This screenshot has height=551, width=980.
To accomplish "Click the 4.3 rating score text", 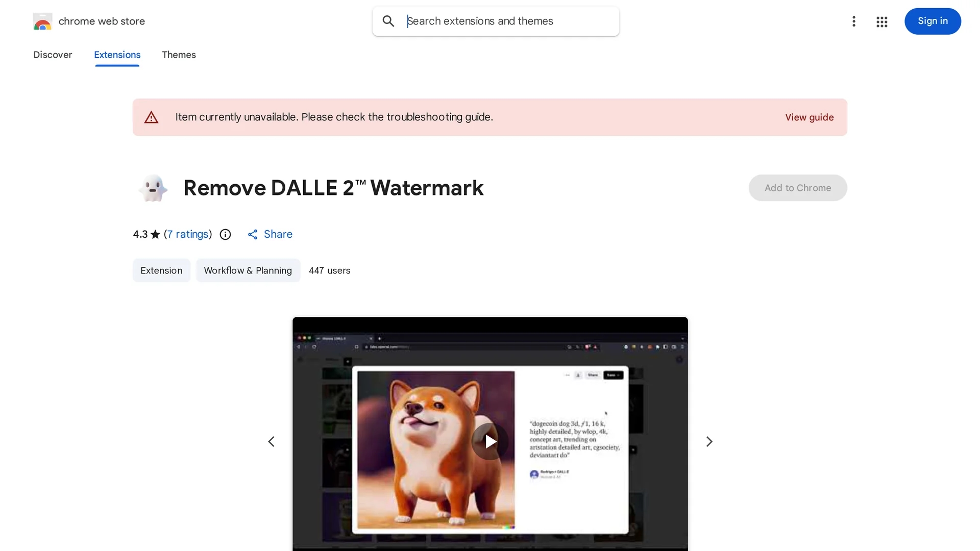I will 140,234.
